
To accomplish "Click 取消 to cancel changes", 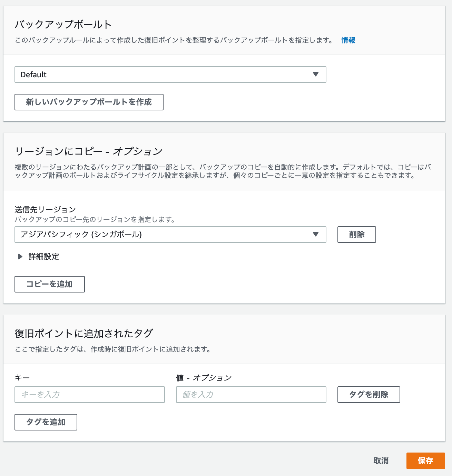I will [381, 461].
